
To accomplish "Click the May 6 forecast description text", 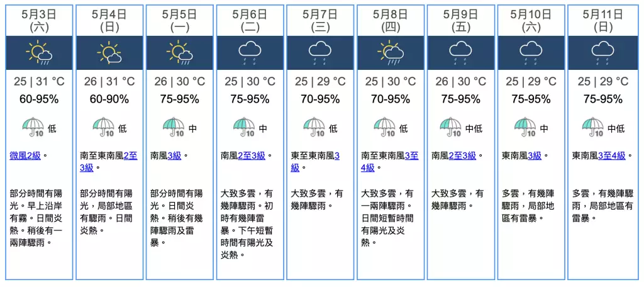I will 247,223.
